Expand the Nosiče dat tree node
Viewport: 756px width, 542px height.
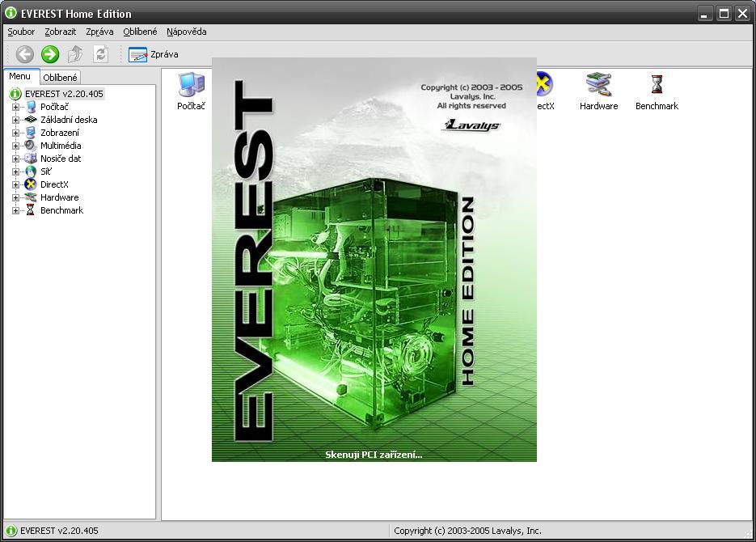15,159
